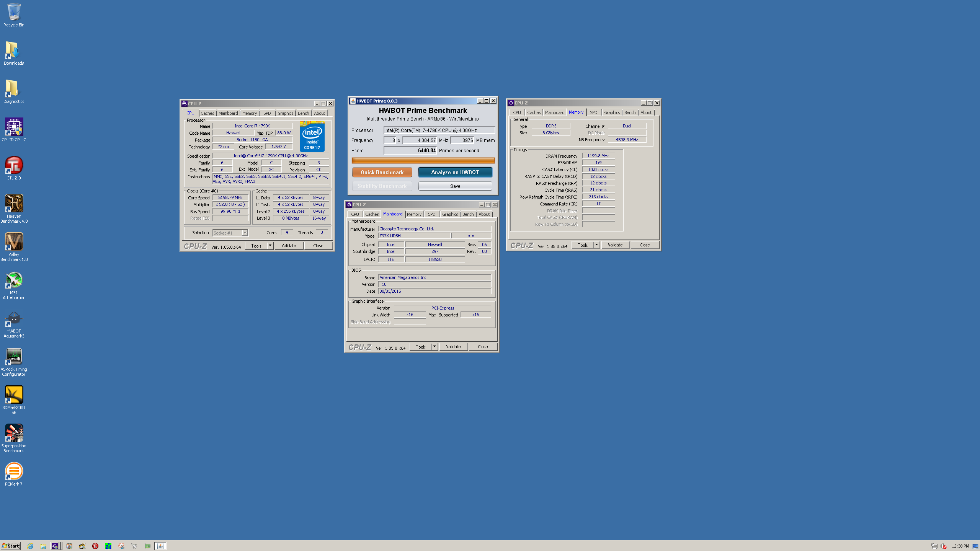The height and width of the screenshot is (551, 980).
Task: Click Close in Mainboard CPU-Z window
Action: [x=483, y=347]
